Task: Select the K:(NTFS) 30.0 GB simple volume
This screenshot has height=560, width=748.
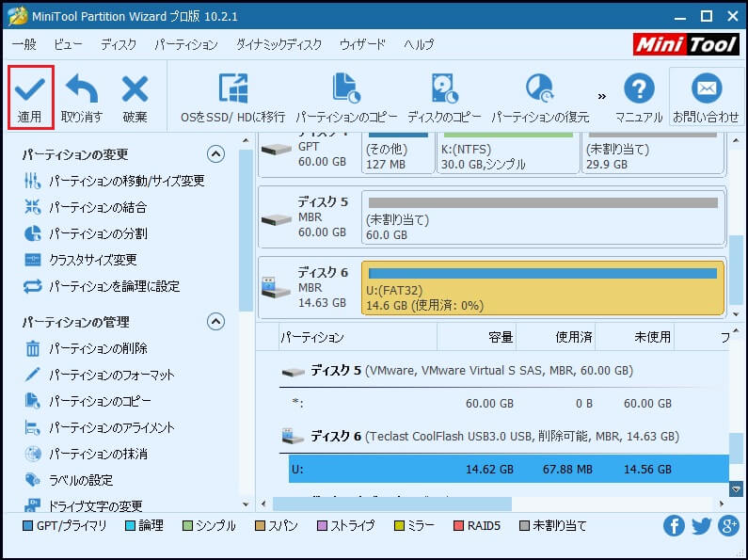Action: (x=507, y=153)
